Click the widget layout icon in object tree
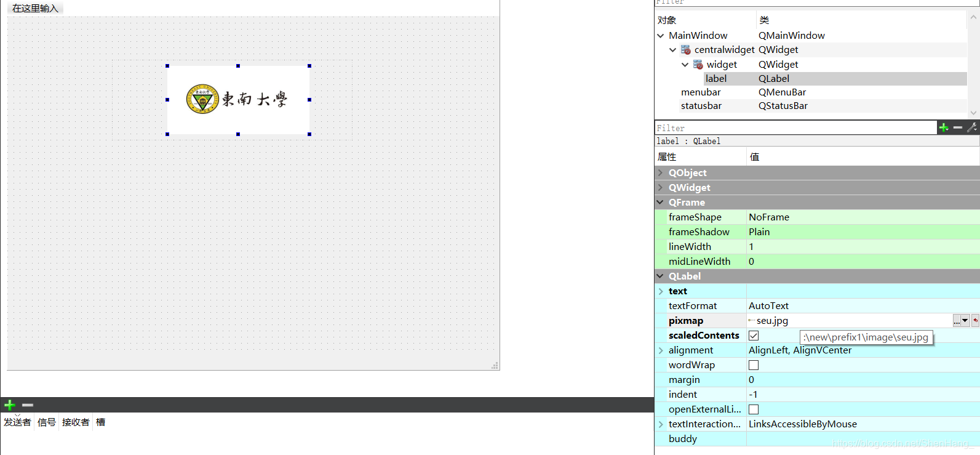This screenshot has height=455, width=980. [x=698, y=64]
